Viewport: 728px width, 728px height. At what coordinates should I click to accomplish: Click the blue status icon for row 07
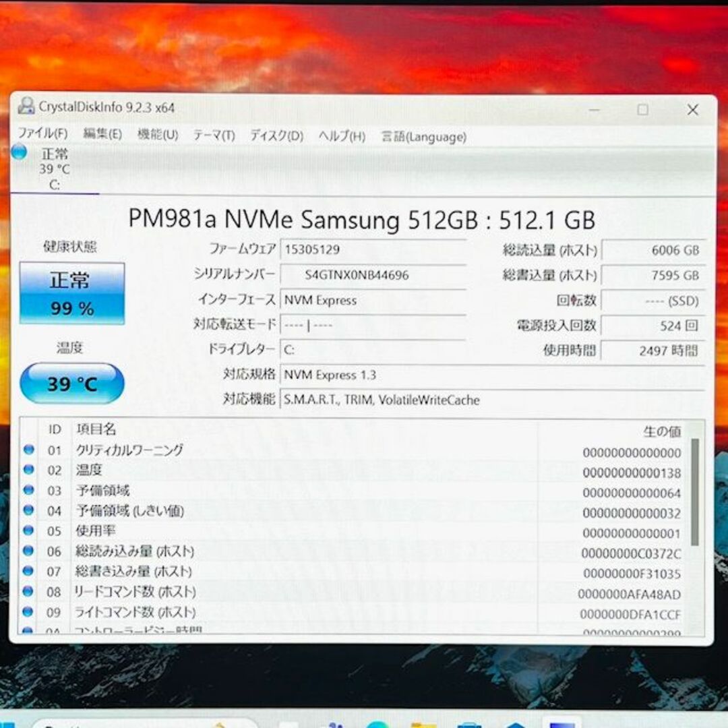coord(28,571)
